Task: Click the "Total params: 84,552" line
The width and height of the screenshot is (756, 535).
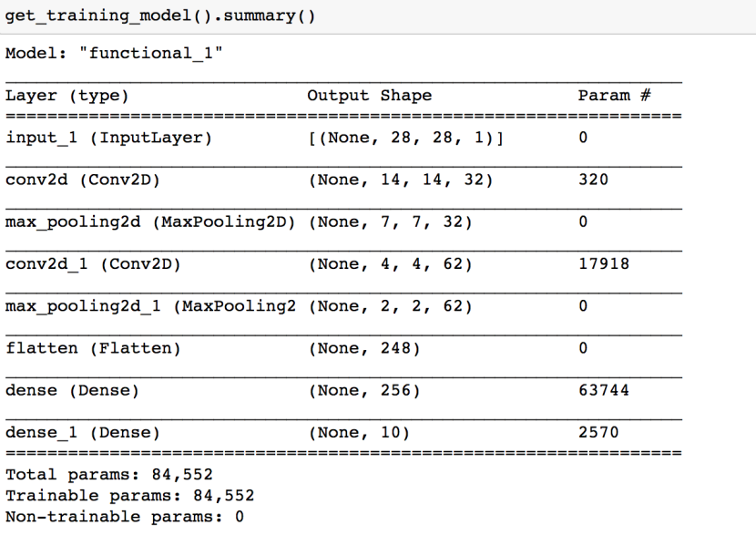Action: (109, 475)
